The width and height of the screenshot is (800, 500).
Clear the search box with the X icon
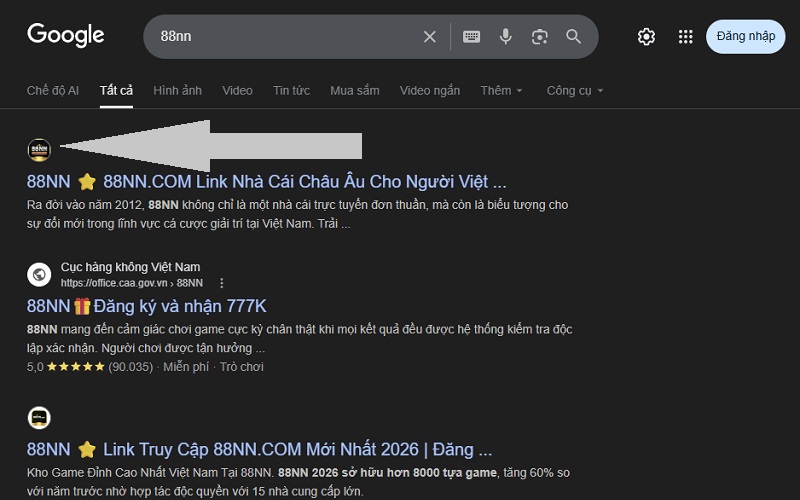[x=430, y=37]
